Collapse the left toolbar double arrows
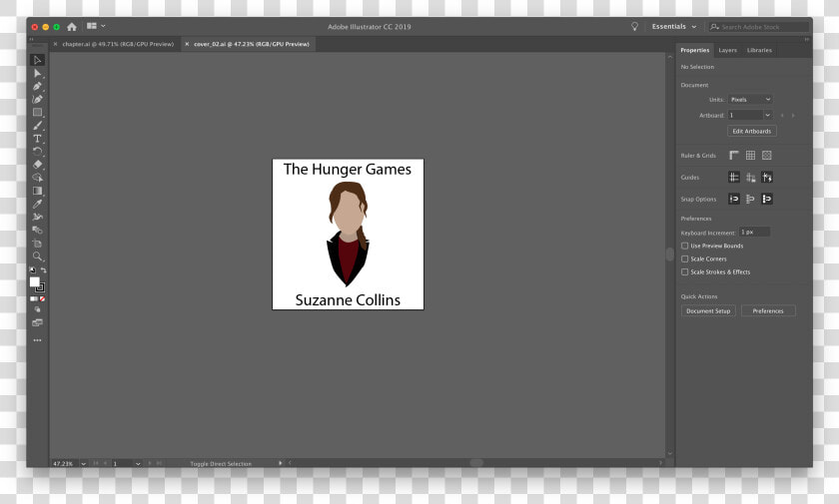The width and height of the screenshot is (839, 504). pyautogui.click(x=32, y=39)
